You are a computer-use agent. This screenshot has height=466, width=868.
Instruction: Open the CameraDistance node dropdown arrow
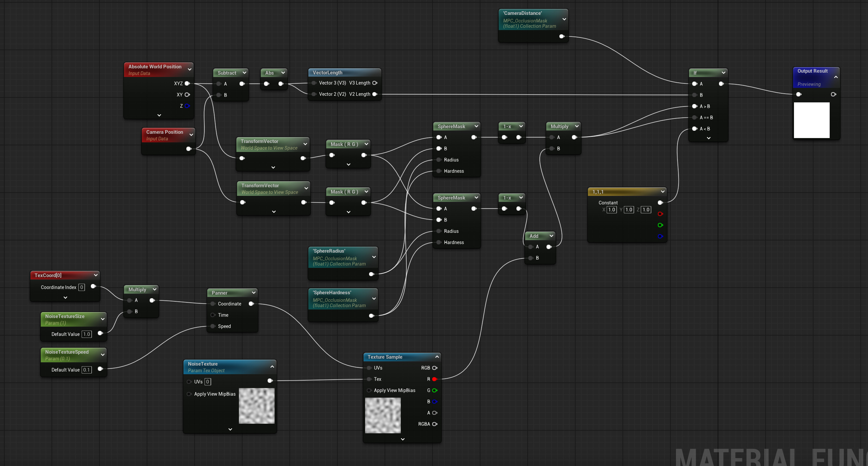click(564, 19)
